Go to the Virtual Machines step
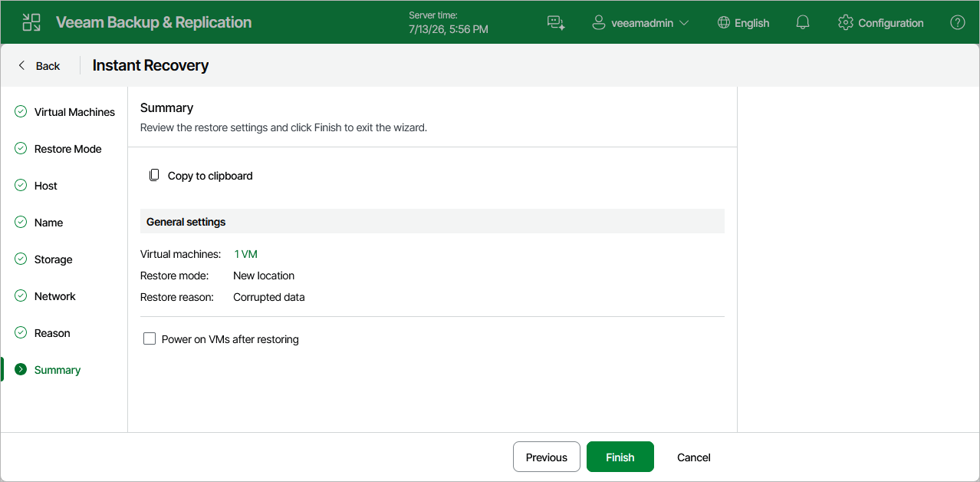 (74, 112)
